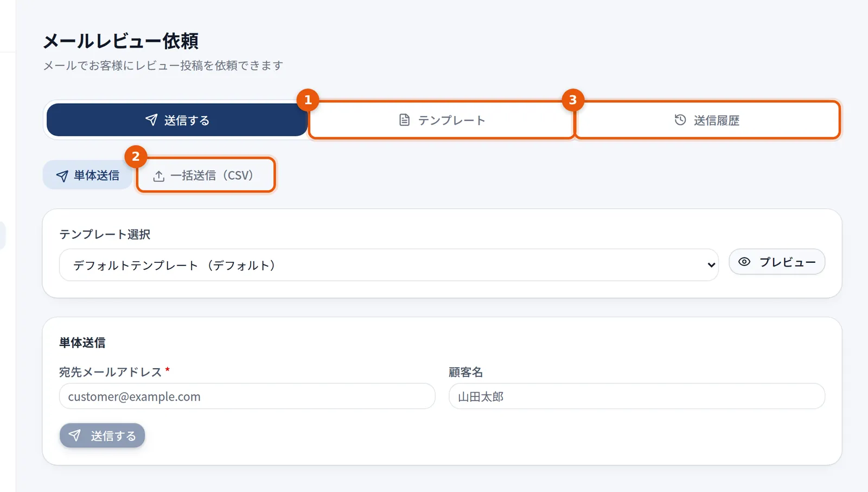Viewport: 868px width, 492px height.
Task: Focus the 顧客名 input field
Action: (637, 396)
